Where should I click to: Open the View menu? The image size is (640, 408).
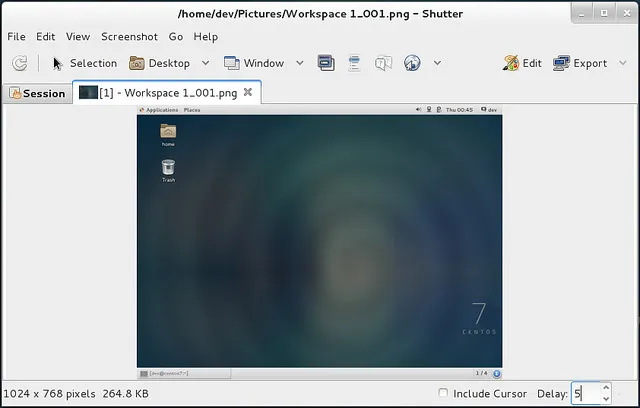(78, 37)
